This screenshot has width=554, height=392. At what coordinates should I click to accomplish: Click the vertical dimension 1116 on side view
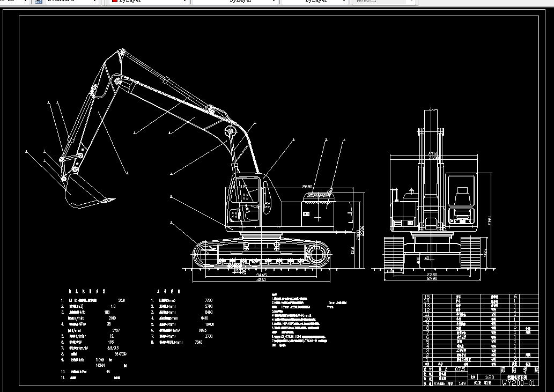point(352,250)
